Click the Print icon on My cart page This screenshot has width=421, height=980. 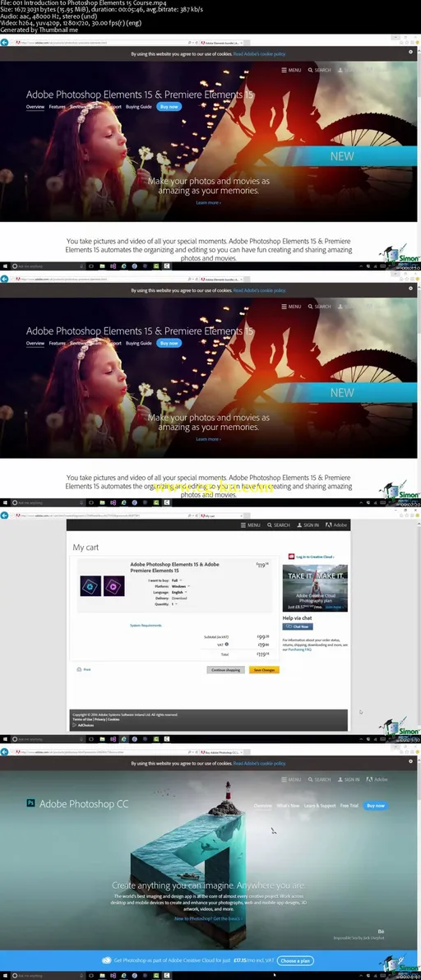point(79,669)
